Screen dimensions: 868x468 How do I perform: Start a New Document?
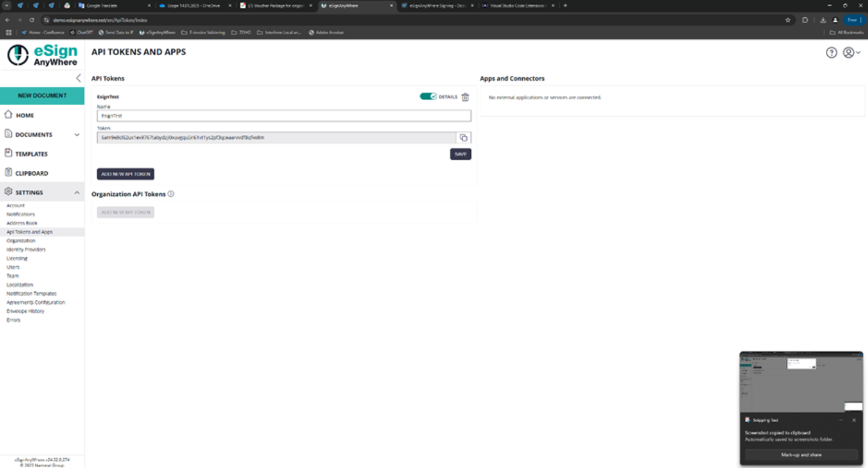pyautogui.click(x=42, y=96)
